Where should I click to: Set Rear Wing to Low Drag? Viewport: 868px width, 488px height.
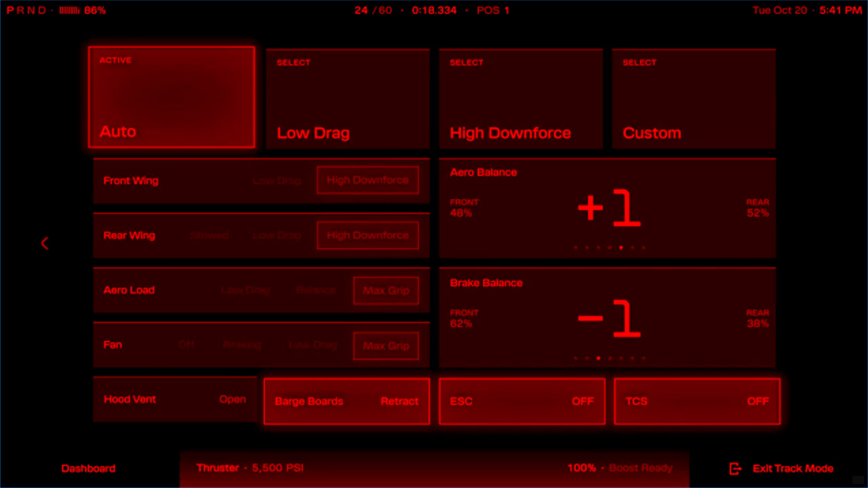(277, 235)
